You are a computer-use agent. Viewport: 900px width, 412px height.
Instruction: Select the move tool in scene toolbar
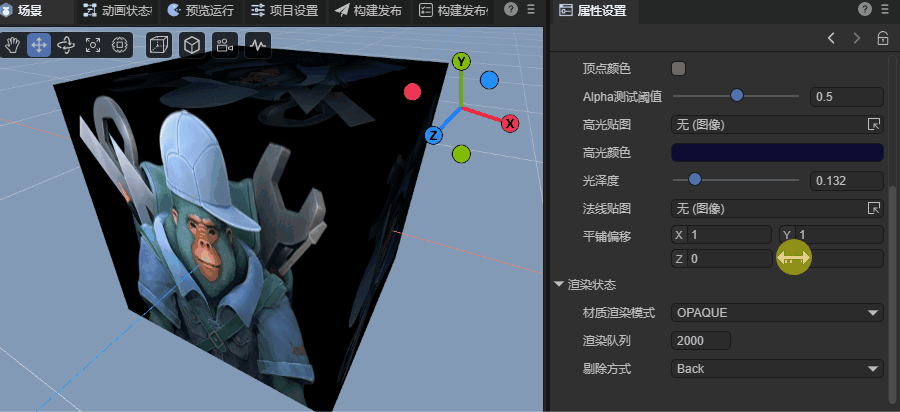click(x=39, y=45)
